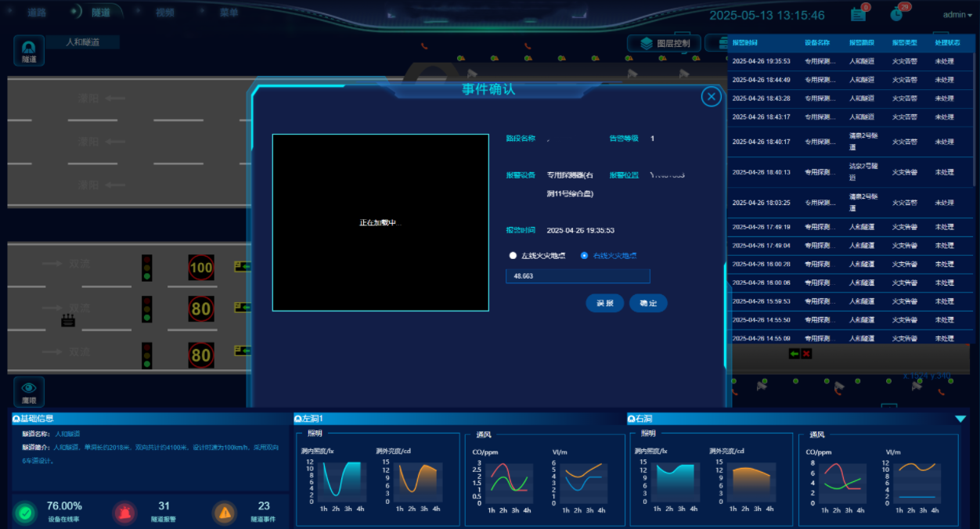Toggle the 鹰眼 eagle-eye view button
This screenshot has width=980, height=529.
point(29,391)
